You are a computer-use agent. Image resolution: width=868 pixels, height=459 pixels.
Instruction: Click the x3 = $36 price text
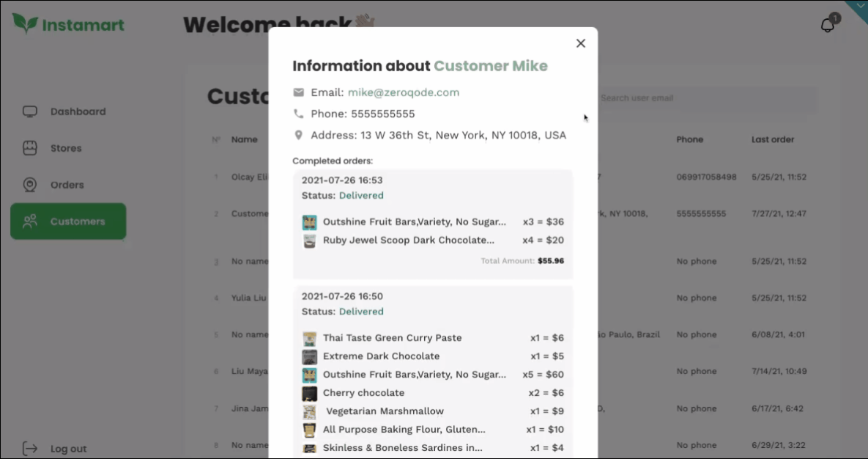point(543,221)
